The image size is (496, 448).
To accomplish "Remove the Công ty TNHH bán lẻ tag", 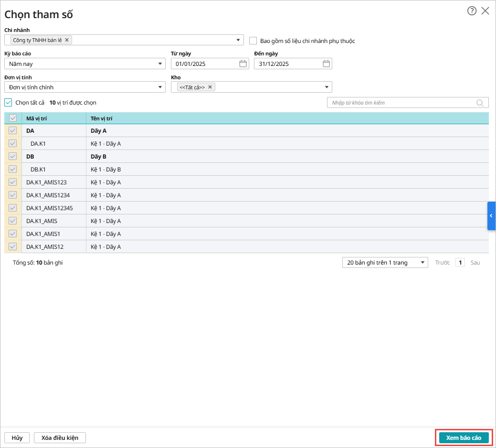I will 67,40.
